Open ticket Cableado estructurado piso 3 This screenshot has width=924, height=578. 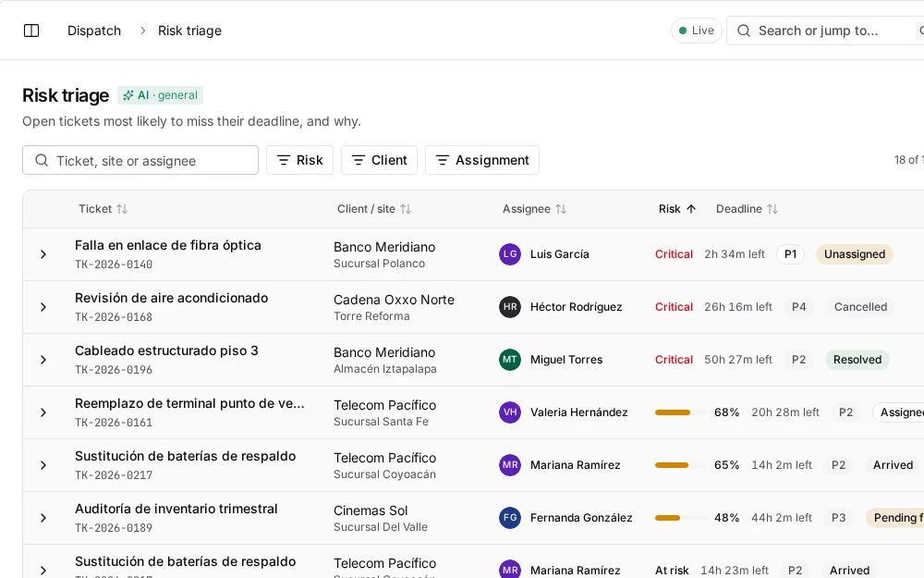[166, 350]
